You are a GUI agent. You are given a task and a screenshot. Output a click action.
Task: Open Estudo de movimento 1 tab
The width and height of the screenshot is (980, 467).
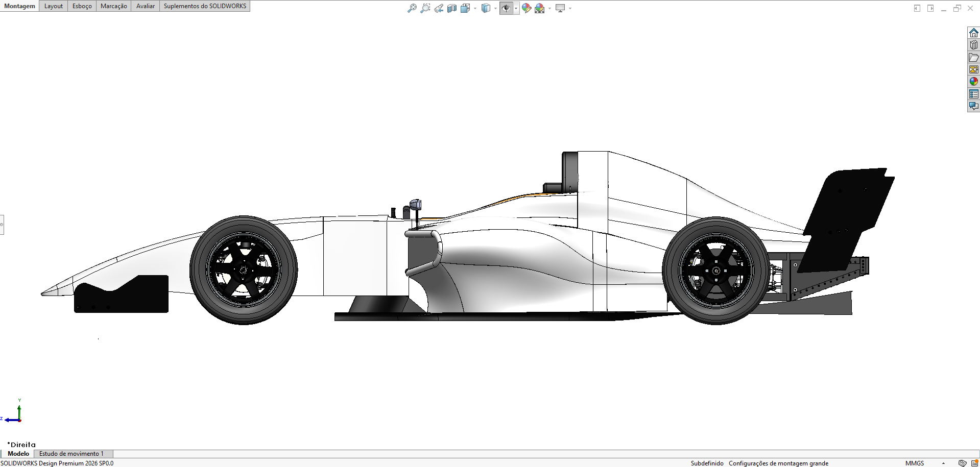coord(71,453)
